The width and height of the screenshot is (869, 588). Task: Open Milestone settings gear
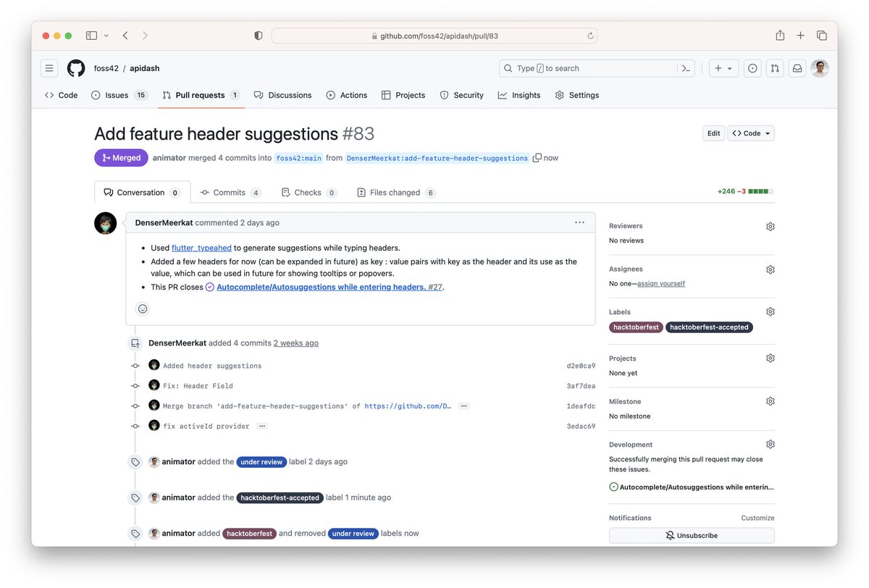tap(770, 401)
